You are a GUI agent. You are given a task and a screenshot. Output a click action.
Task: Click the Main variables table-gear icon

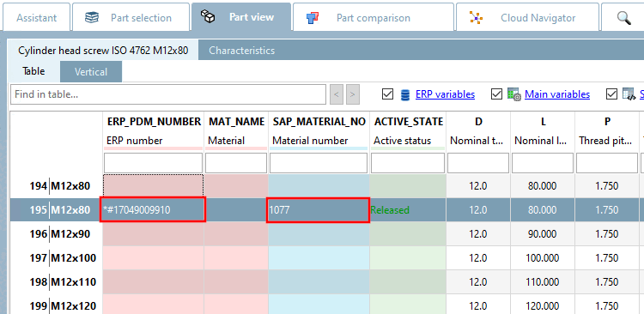click(514, 94)
